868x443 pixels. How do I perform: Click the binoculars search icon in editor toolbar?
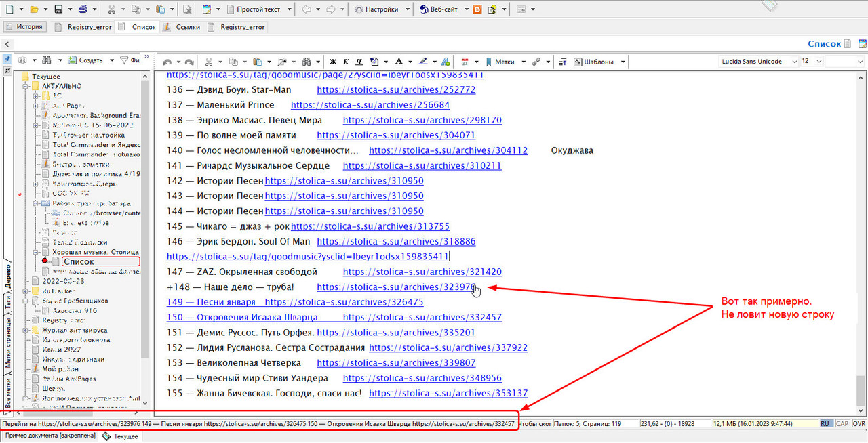[307, 62]
